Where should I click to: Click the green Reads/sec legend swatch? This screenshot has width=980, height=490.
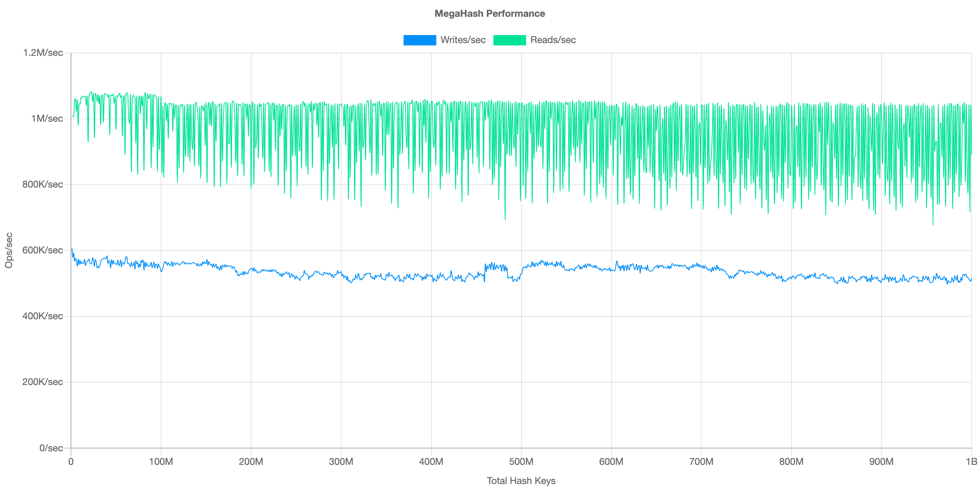[x=509, y=40]
